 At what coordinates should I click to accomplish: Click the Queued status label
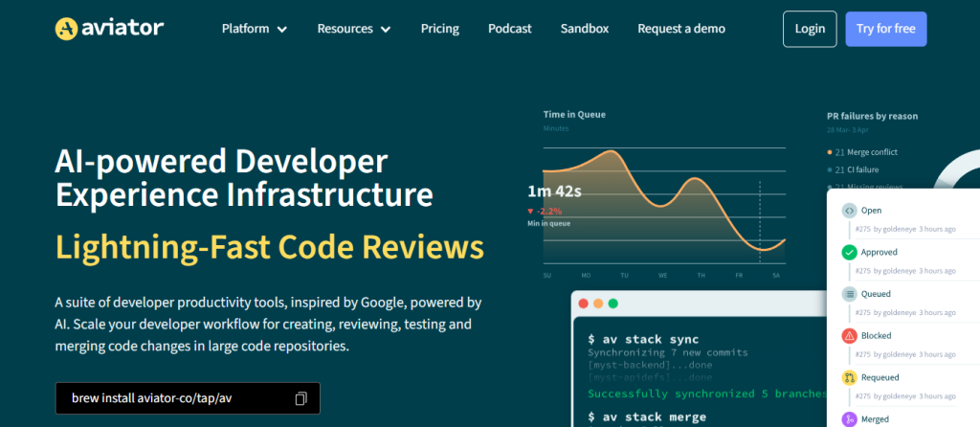click(x=876, y=294)
